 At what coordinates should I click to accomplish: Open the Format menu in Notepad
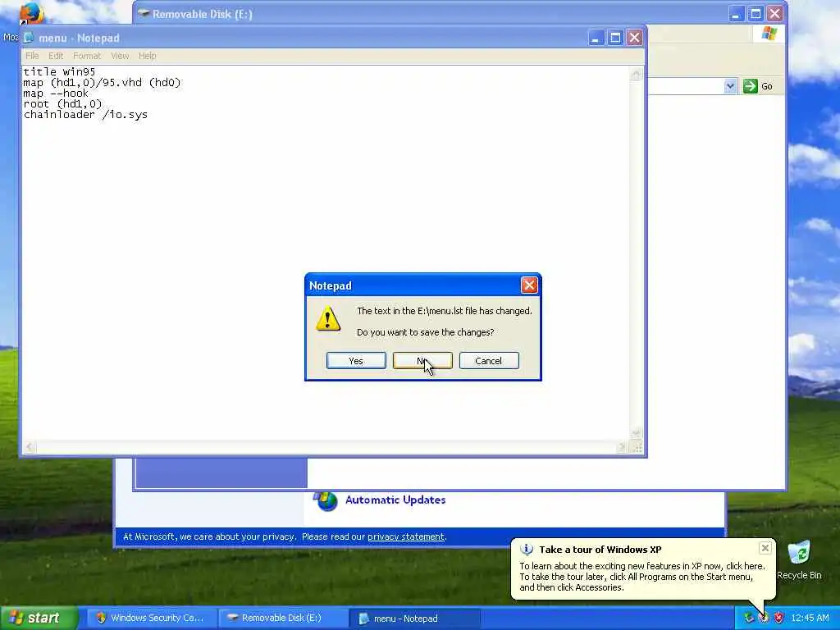[x=87, y=56]
